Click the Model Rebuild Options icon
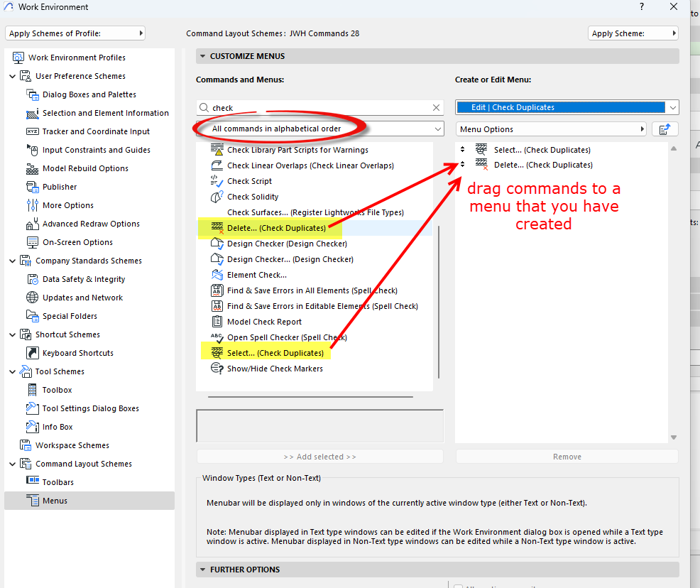Viewport: 700px width, 588px height. coord(33,169)
